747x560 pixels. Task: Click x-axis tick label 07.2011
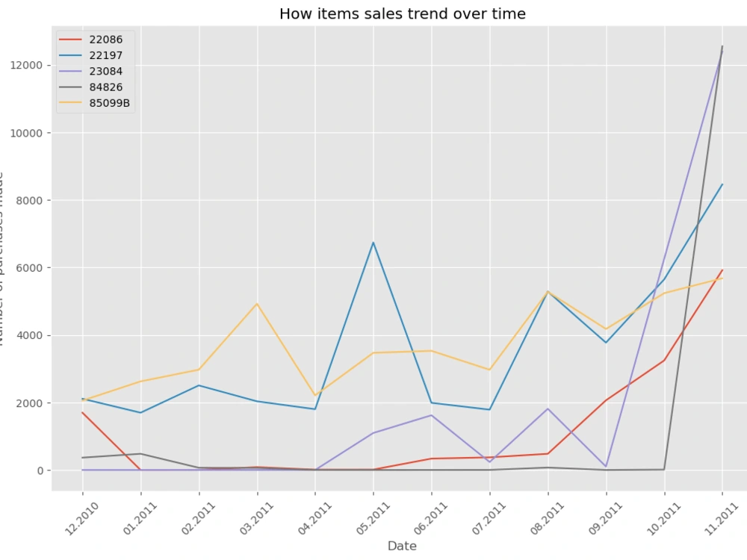489,519
